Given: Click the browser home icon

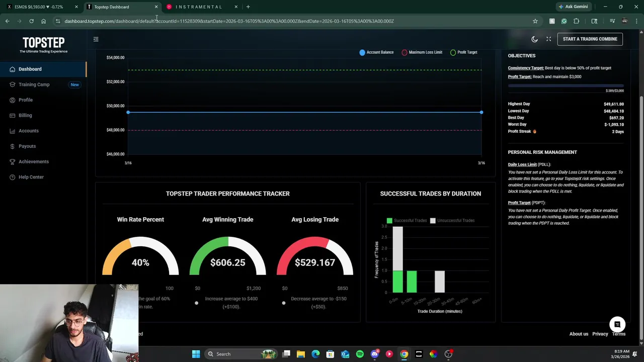Looking at the screenshot, I should [x=43, y=21].
